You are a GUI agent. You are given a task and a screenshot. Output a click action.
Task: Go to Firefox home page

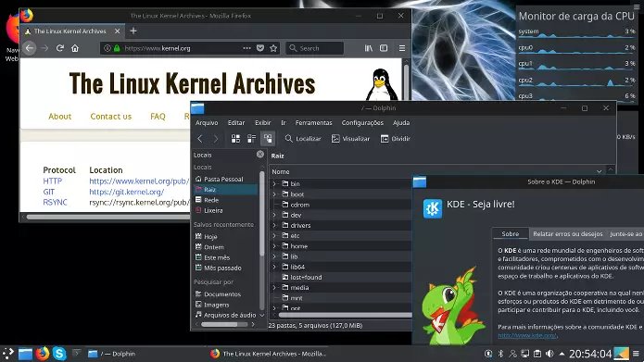(75, 48)
